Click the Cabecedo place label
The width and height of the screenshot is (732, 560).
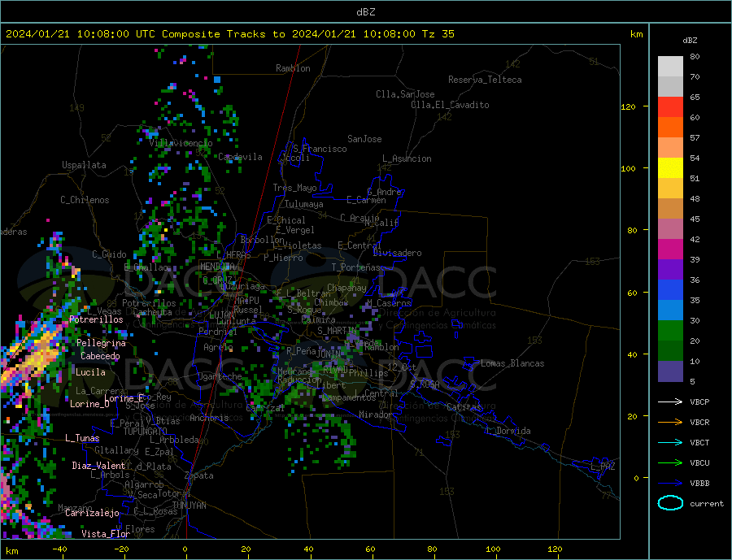100,356
